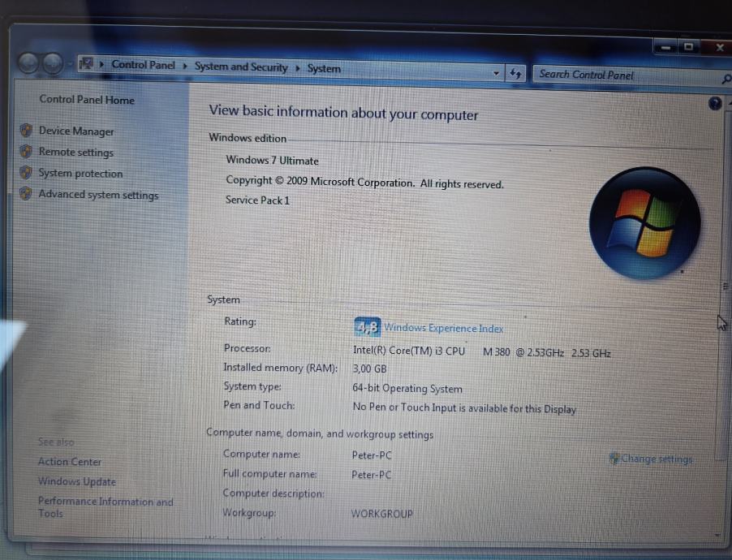Open Windows Update under See also
Image resolution: width=732 pixels, height=560 pixels.
pos(77,481)
